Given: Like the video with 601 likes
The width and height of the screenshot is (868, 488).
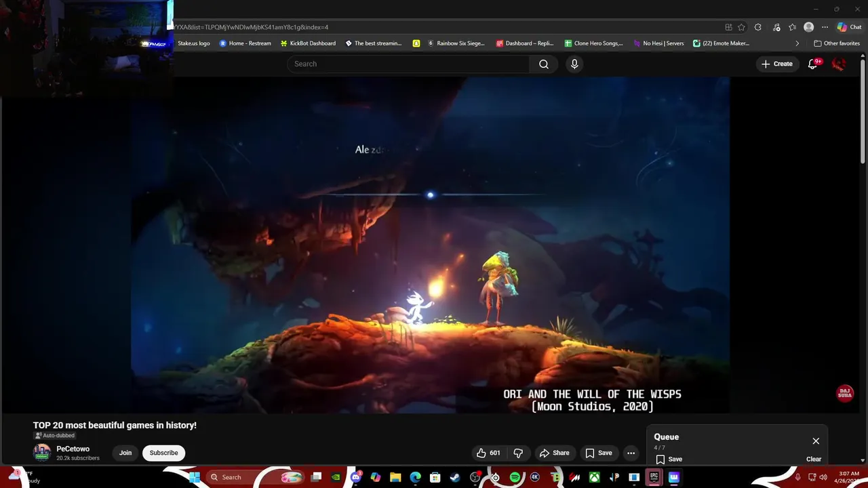Looking at the screenshot, I should coord(488,453).
